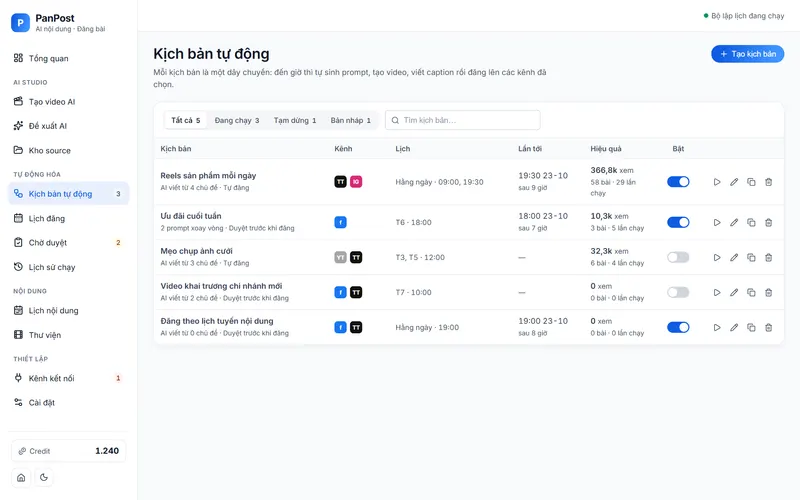The height and width of the screenshot is (500, 800).
Task: Turn off the 'Ưu đãi cuối tuần' toggle
Action: 678,222
